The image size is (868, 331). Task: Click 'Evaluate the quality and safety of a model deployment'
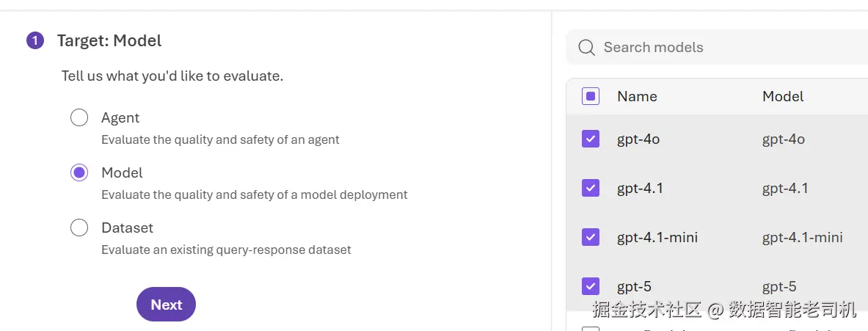click(x=254, y=194)
